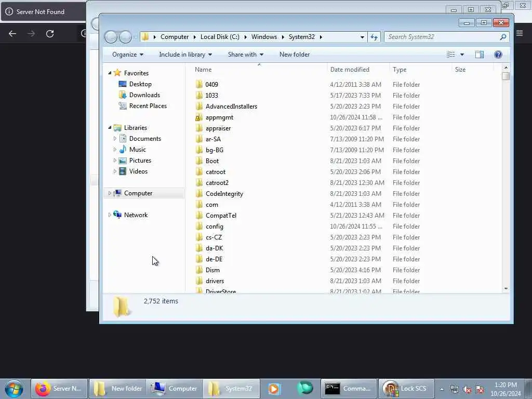Collapse the Favorites tree section
This screenshot has height=399, width=532.
tap(110, 73)
